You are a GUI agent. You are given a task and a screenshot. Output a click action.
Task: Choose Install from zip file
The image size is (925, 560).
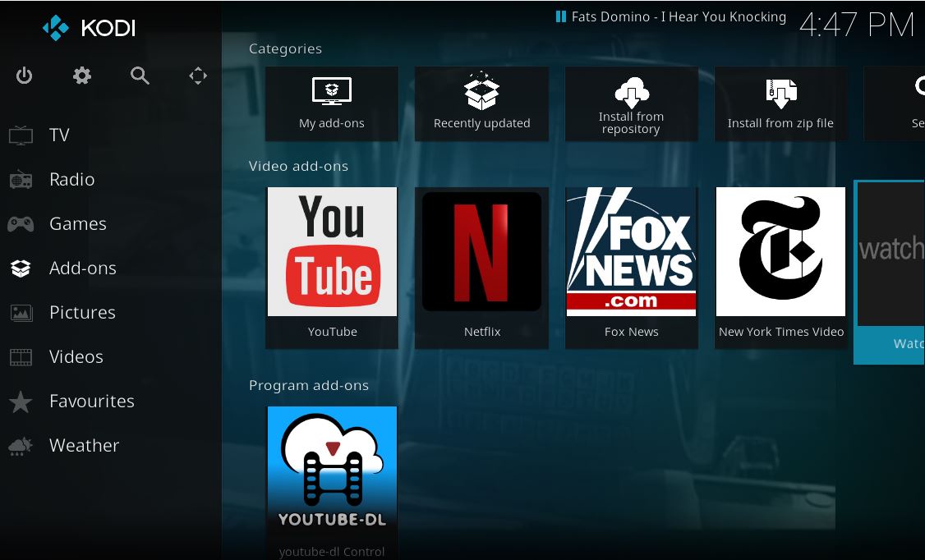point(780,103)
